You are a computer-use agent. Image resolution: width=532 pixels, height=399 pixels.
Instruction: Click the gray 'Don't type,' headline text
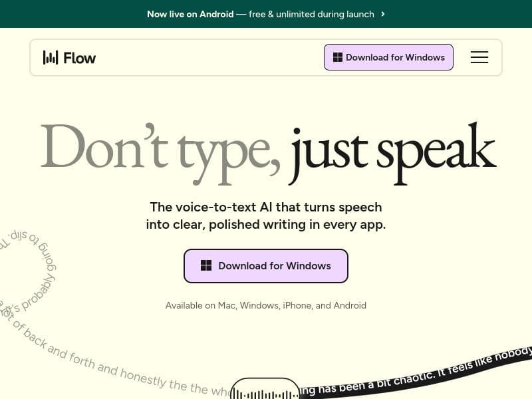(x=160, y=148)
